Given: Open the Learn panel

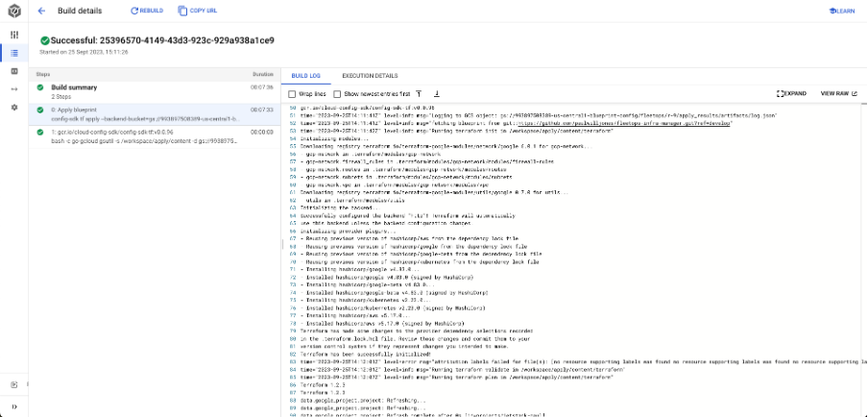Looking at the screenshot, I should coord(842,11).
